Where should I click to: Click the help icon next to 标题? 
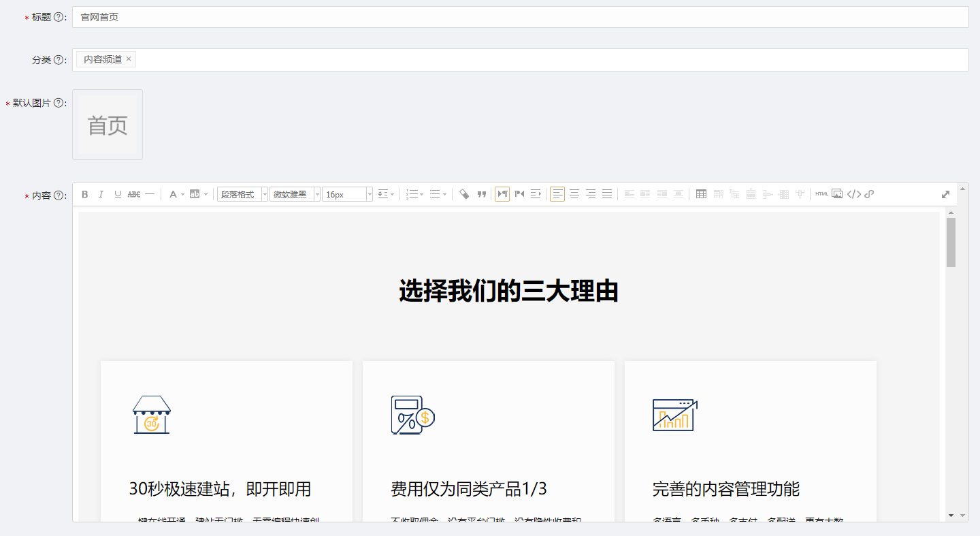(58, 17)
